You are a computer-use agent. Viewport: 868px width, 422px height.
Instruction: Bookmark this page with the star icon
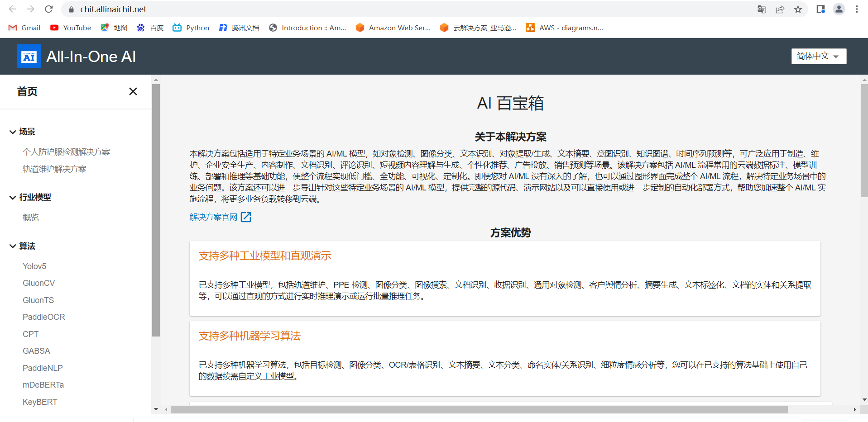coord(798,9)
